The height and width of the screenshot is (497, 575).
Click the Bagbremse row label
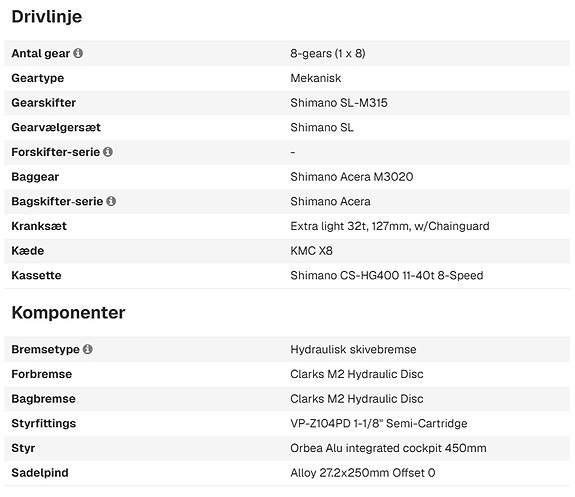click(43, 399)
